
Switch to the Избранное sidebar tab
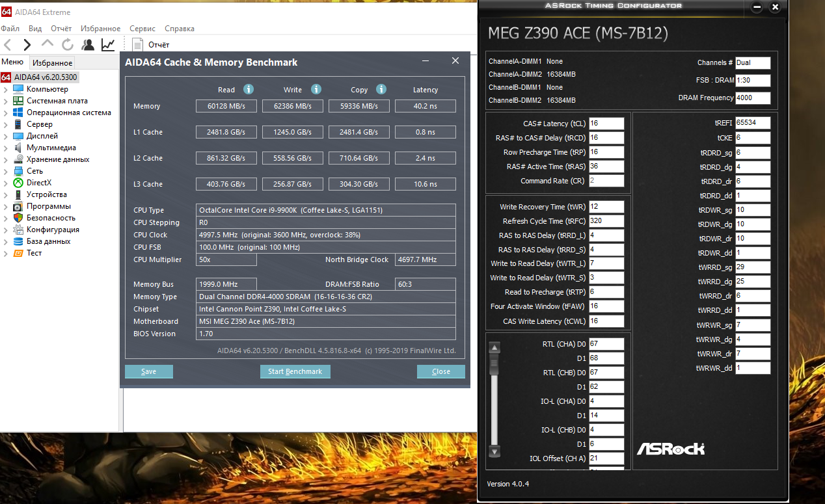coord(53,63)
